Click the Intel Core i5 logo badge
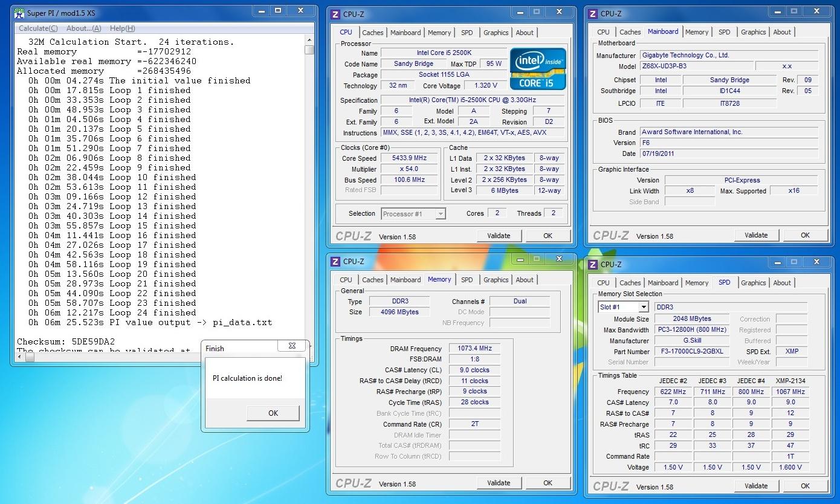This screenshot has width=840, height=504. click(538, 68)
